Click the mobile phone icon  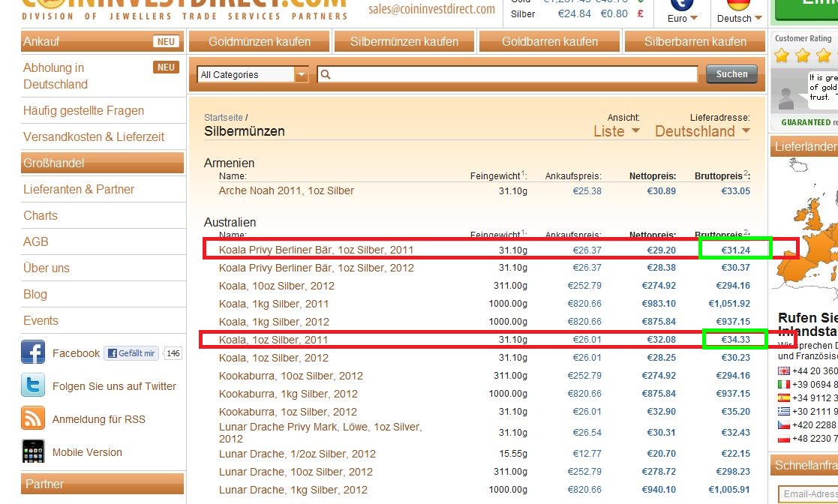tap(33, 451)
